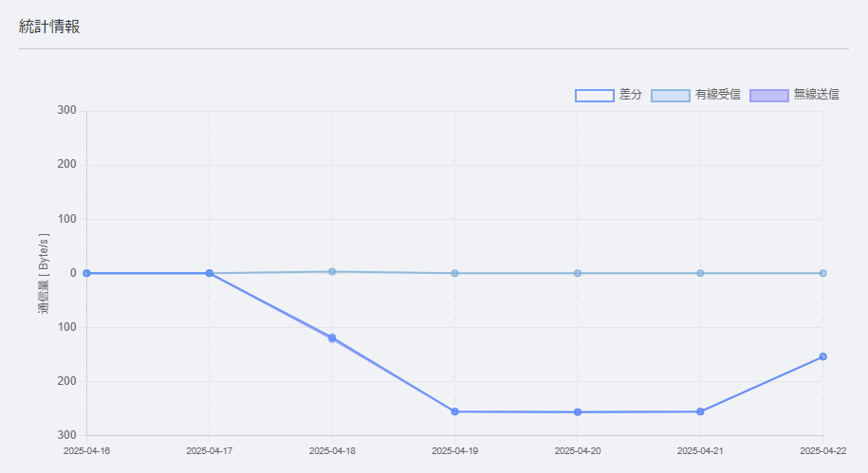Select the 有線受信 point on 2025-04-18
The image size is (868, 473).
[332, 272]
